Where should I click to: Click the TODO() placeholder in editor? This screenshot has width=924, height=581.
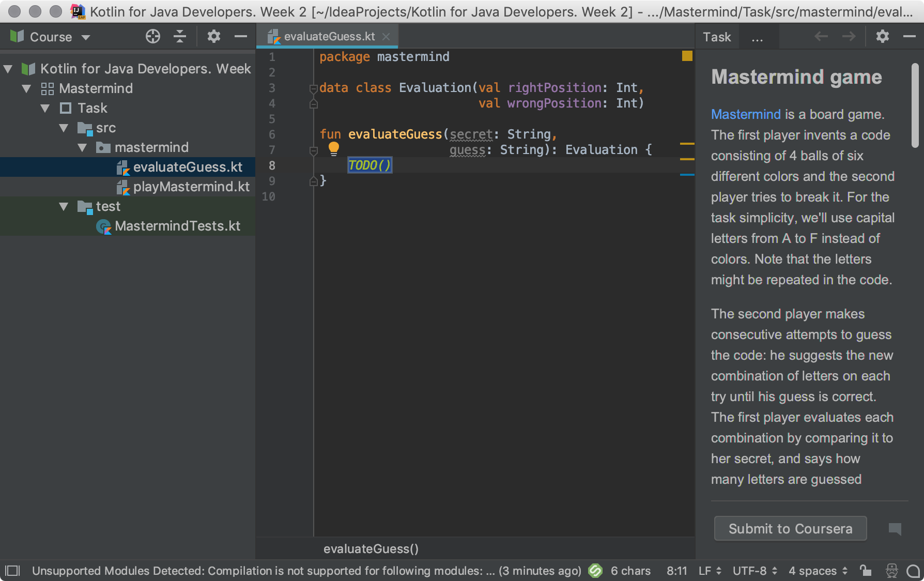tap(370, 165)
